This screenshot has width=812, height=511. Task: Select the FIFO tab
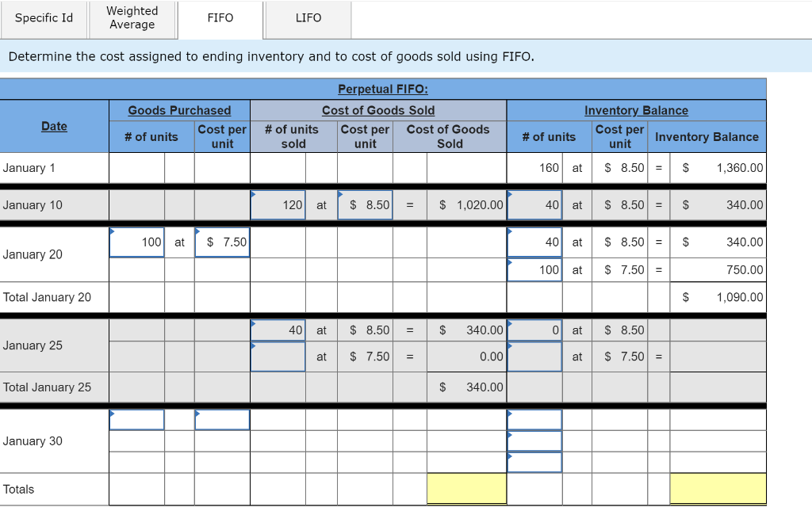tap(220, 19)
